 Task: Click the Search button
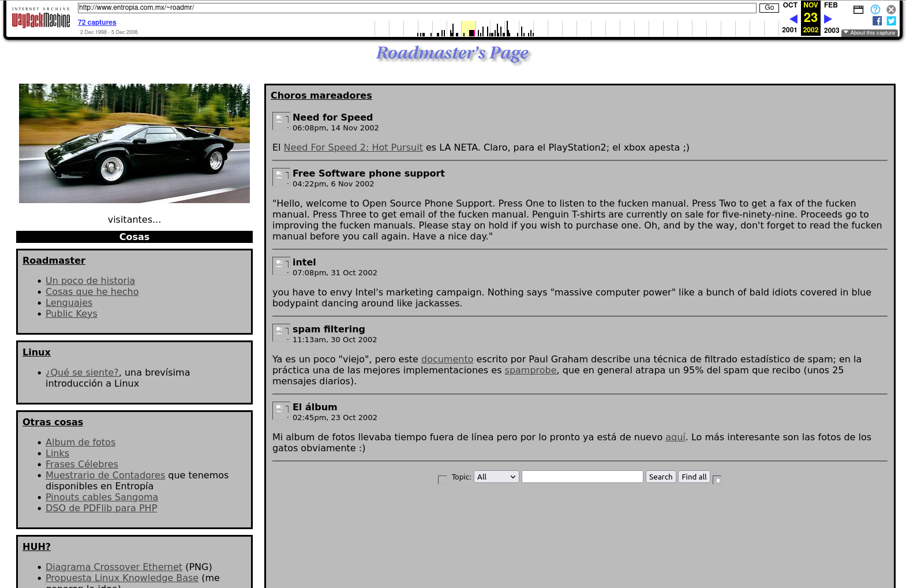point(661,477)
